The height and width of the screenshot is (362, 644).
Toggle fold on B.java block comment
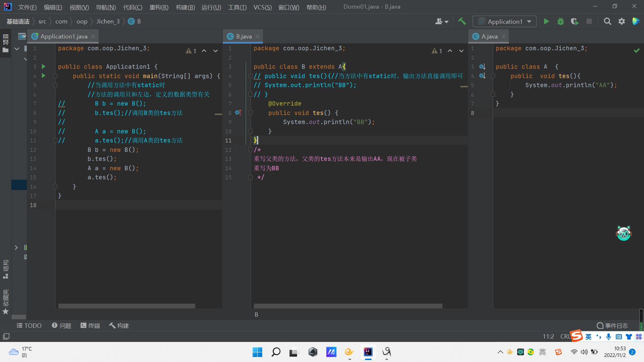click(x=250, y=150)
